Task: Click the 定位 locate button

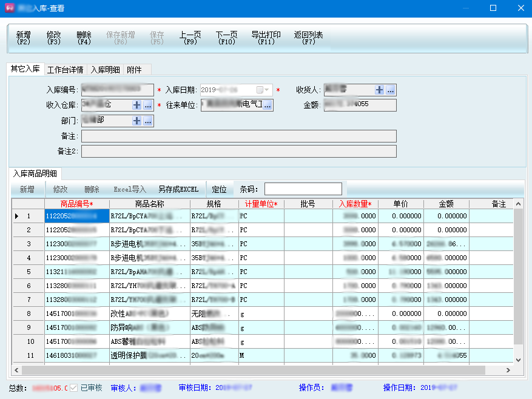Action: click(219, 189)
